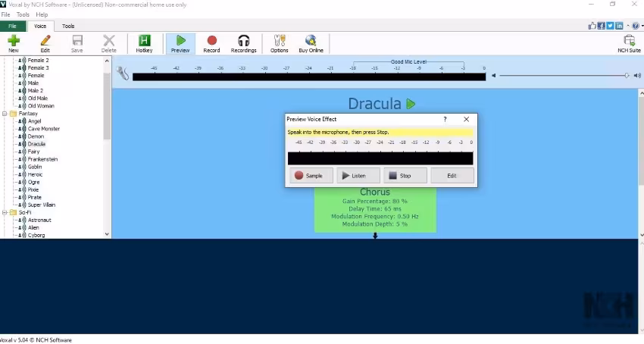
Task: Select Cyborg voice
Action: coord(36,236)
